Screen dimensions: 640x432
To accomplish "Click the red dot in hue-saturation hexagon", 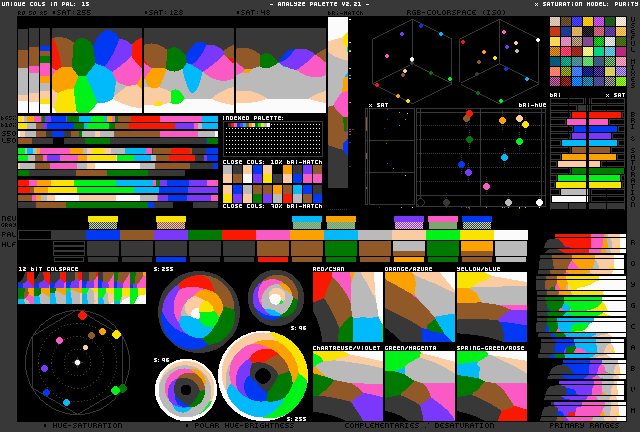I will (x=82, y=315).
